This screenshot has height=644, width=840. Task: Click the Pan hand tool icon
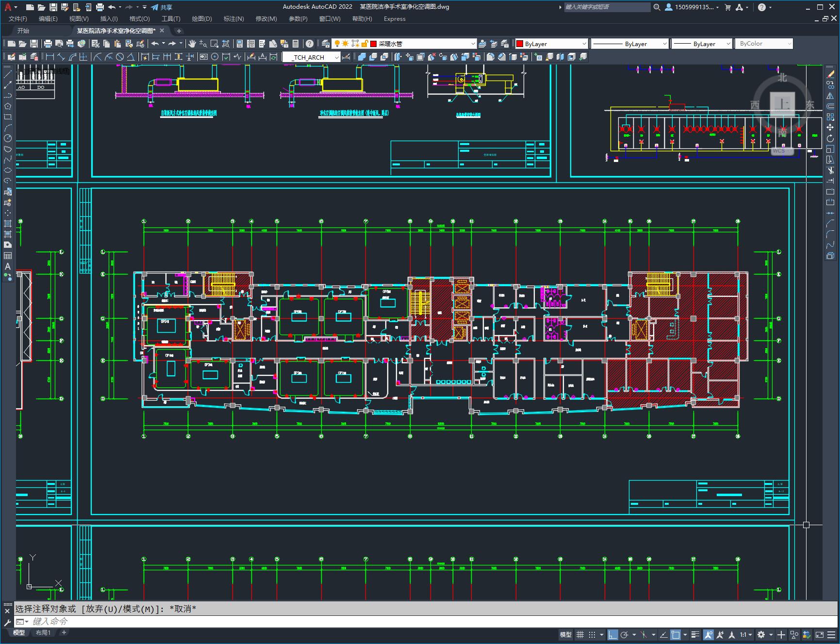point(192,44)
